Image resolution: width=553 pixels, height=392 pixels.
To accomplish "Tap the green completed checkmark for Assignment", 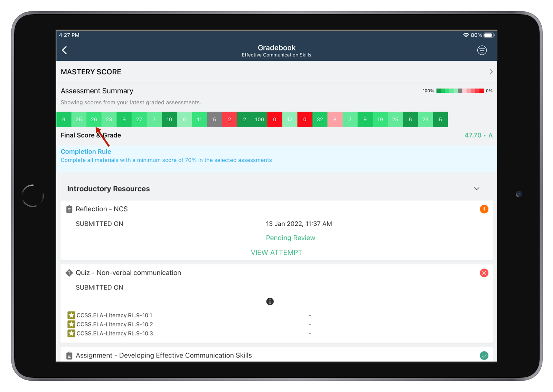I will coord(484,355).
